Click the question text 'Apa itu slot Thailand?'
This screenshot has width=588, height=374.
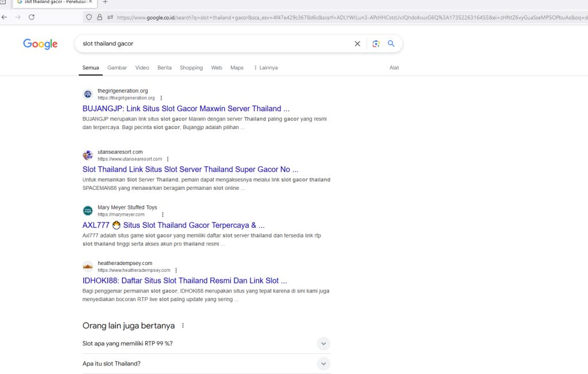(x=111, y=364)
